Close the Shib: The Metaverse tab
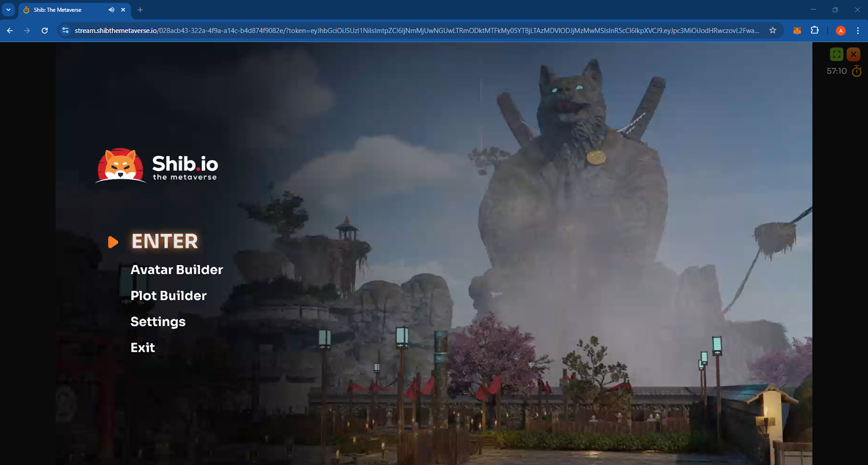Viewport: 868px width, 465px height. click(x=123, y=10)
